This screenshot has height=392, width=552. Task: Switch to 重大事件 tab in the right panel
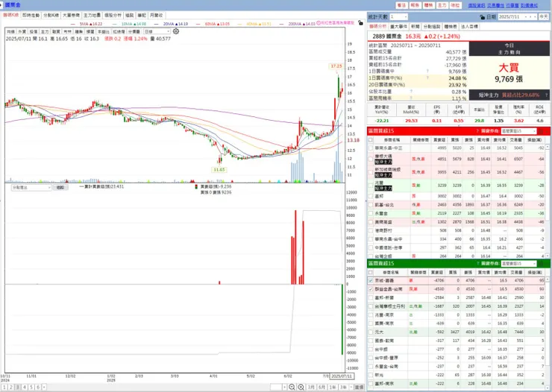point(398,26)
